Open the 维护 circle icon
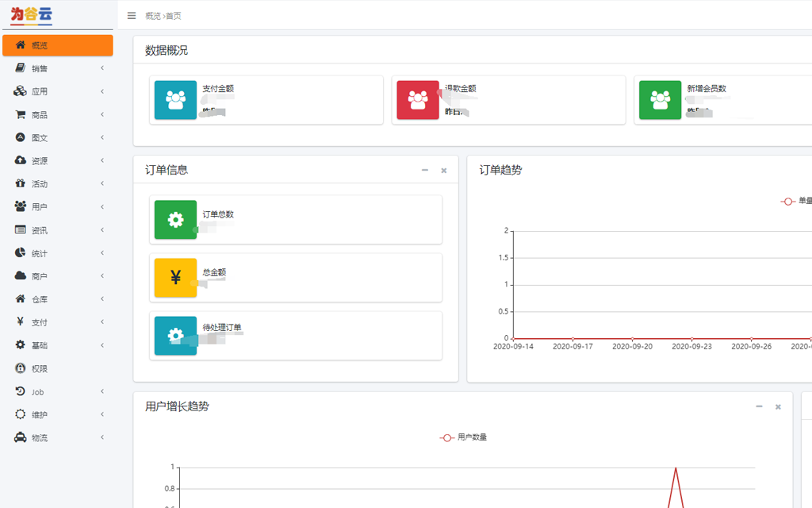Screen dimensions: 812x508 (20, 414)
